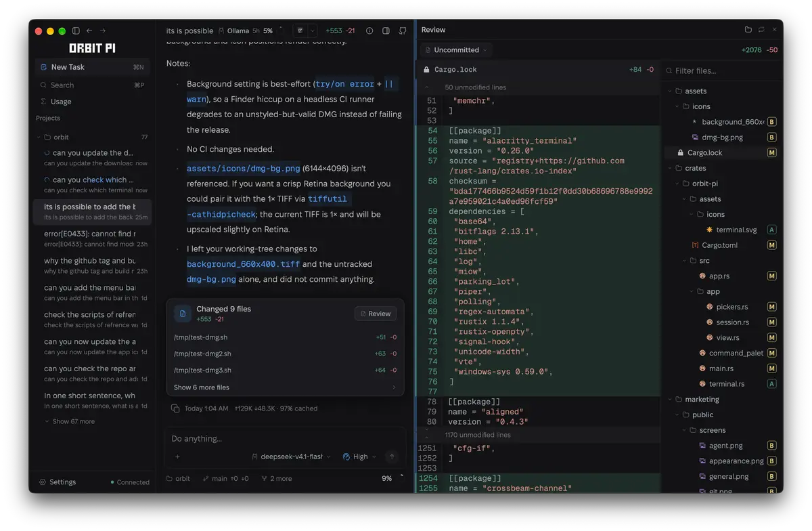This screenshot has width=812, height=531.
Task: Toggle the left sidebar panel icon
Action: [76, 31]
